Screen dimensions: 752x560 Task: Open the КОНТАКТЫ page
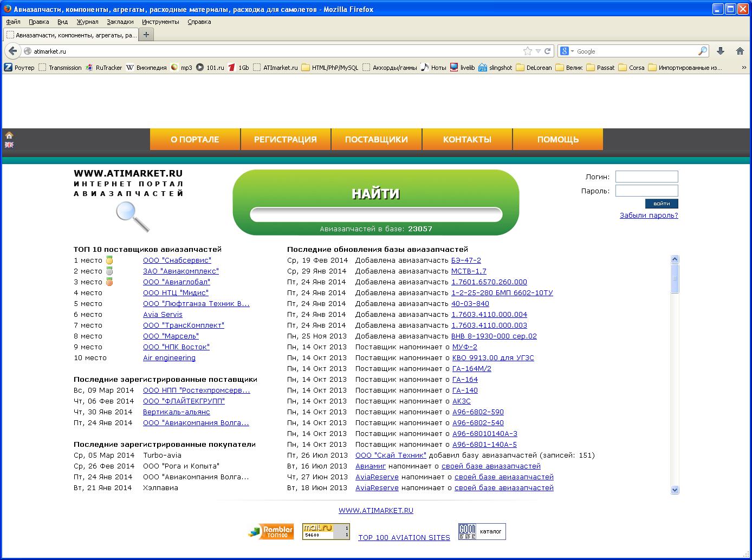[467, 139]
